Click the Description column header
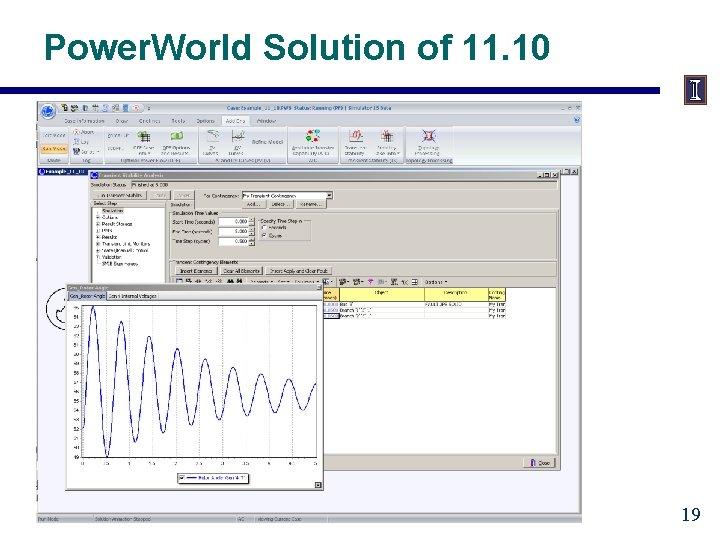Image resolution: width=720 pixels, height=540 pixels. [456, 294]
